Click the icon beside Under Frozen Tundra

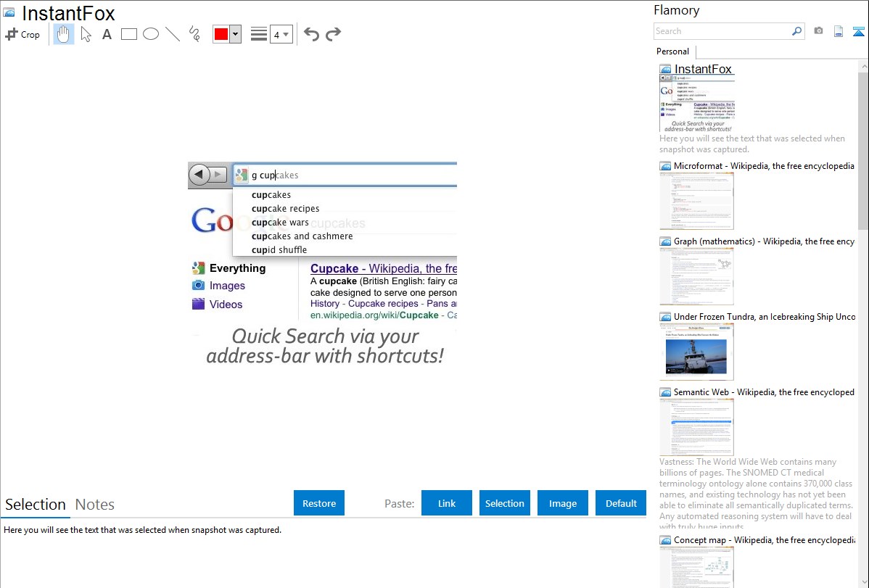coord(665,317)
